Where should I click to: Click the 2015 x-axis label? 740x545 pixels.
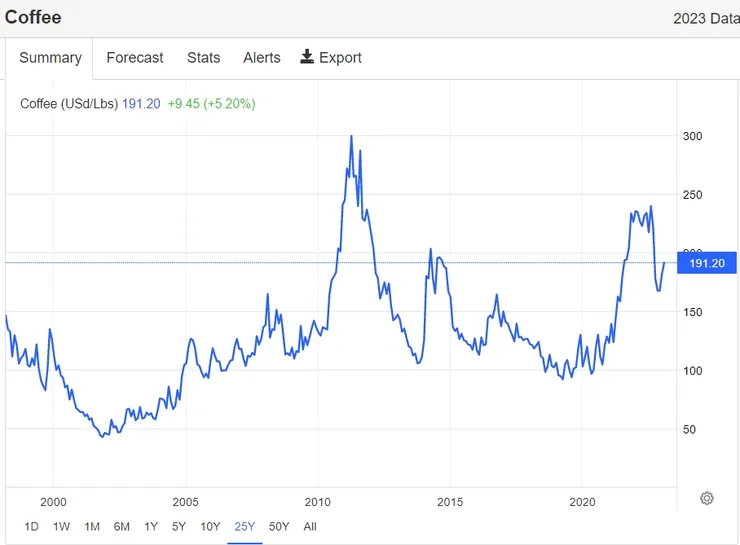[450, 502]
